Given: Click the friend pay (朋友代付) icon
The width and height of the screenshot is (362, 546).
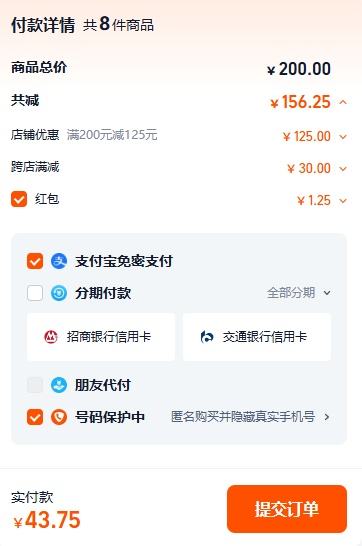Looking at the screenshot, I should click(59, 385).
